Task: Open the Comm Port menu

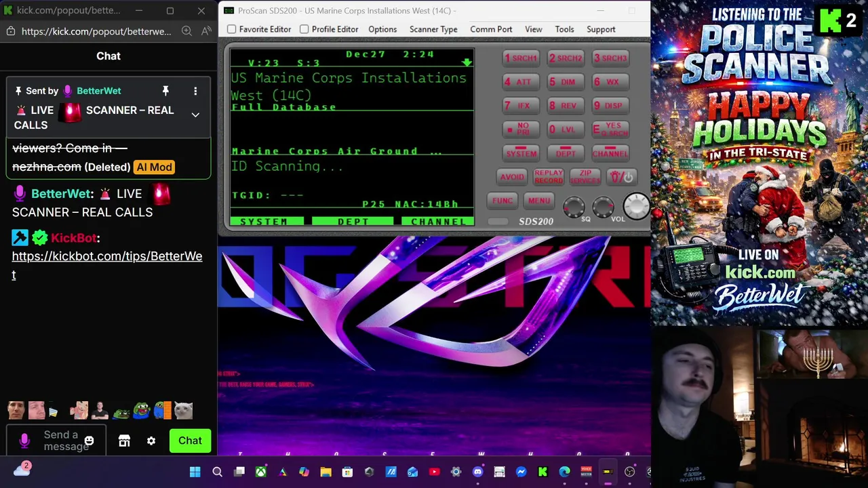Action: 491,29
